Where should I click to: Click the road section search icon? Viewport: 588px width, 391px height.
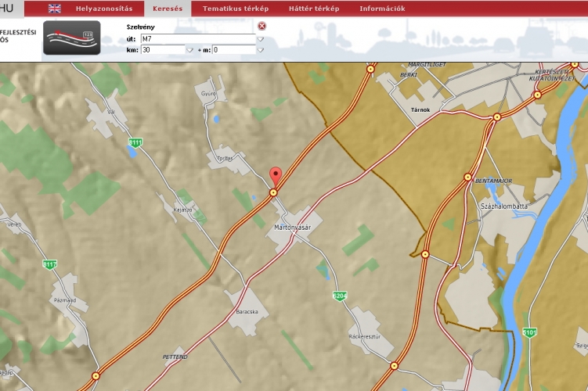[72, 38]
